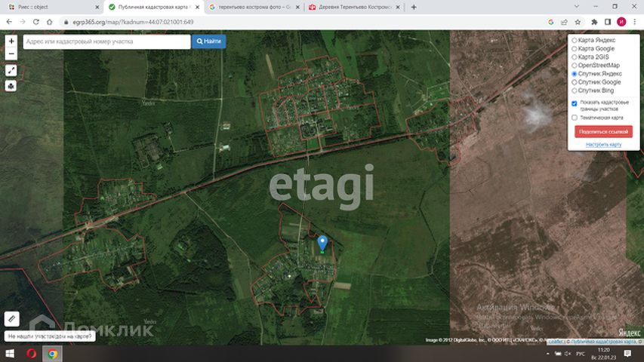Open a new browser tab

[x=414, y=7]
